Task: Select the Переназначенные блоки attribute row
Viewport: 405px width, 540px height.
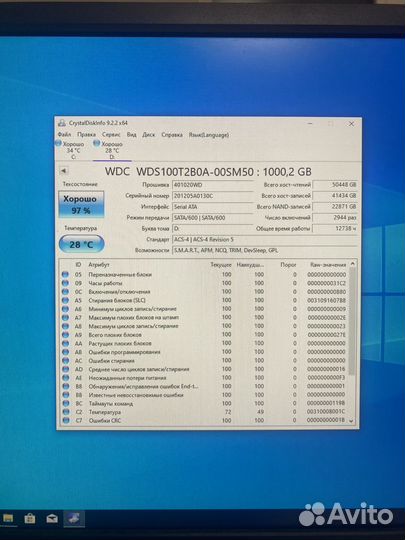Action: 204,274
